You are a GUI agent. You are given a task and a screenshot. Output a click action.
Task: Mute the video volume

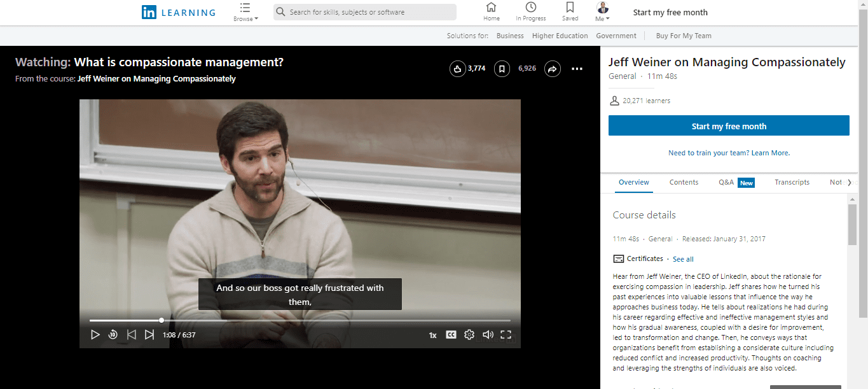pyautogui.click(x=488, y=334)
